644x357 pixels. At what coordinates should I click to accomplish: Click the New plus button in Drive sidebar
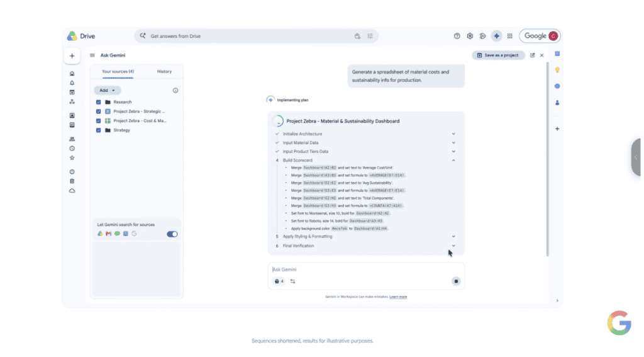coord(72,56)
